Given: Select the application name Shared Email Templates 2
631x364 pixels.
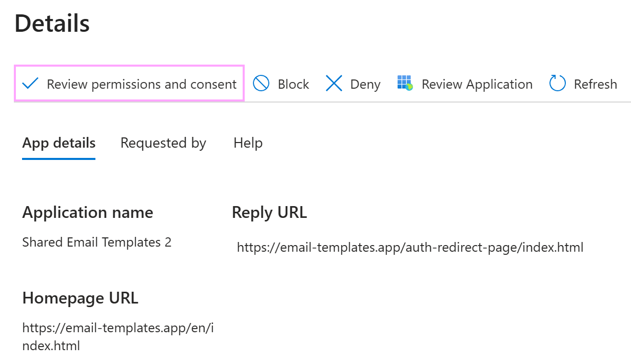Looking at the screenshot, I should pyautogui.click(x=96, y=242).
